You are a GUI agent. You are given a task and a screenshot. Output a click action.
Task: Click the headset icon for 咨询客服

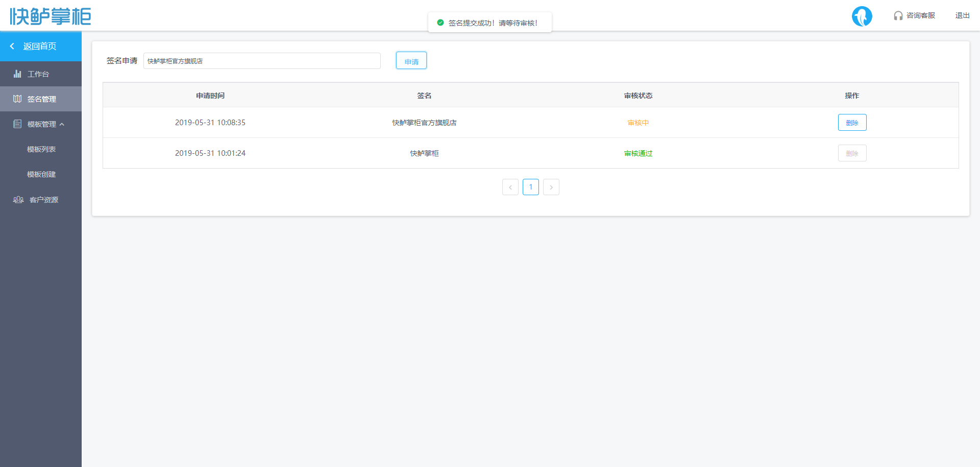(x=898, y=16)
